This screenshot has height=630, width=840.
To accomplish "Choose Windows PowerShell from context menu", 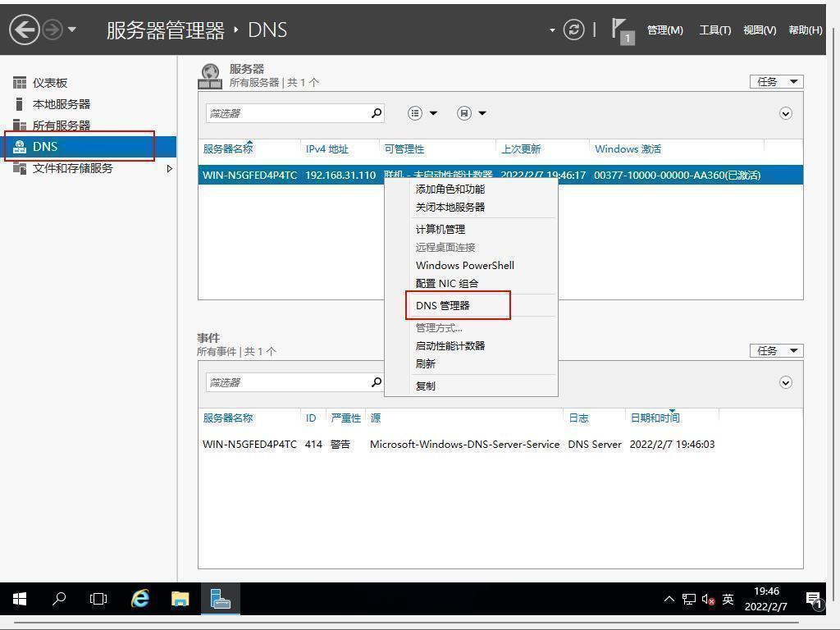I will (464, 265).
